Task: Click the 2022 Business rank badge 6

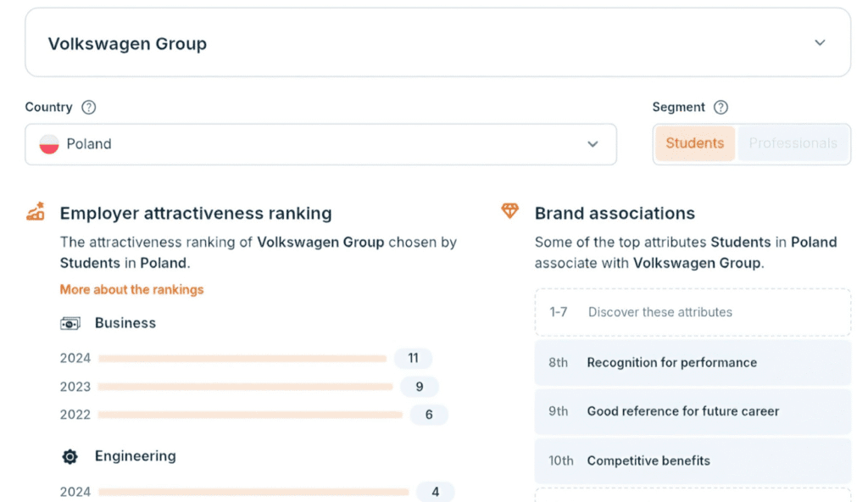Action: 429,415
